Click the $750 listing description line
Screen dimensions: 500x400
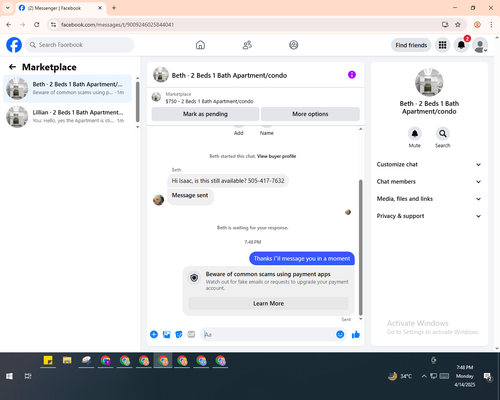(x=210, y=101)
